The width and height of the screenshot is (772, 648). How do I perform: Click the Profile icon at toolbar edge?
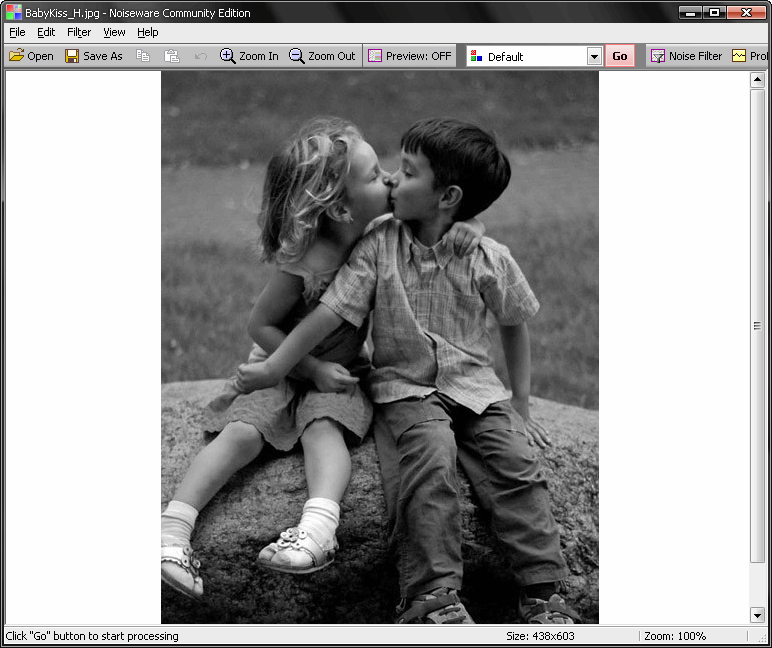(x=740, y=56)
